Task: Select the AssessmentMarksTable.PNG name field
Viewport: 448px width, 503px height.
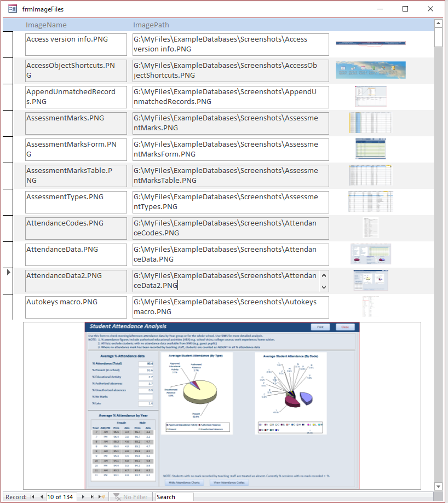Action: [76, 176]
